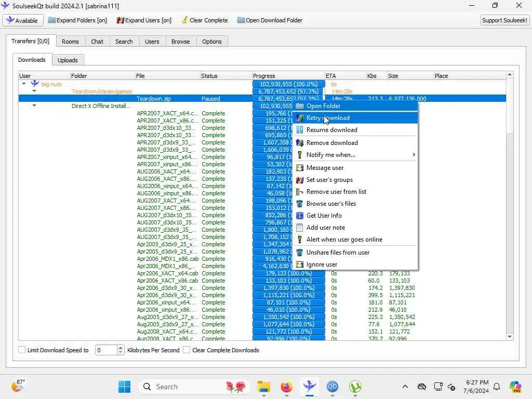532x399 pixels.
Task: Click the Retry download icon in the menu
Action: pos(300,118)
